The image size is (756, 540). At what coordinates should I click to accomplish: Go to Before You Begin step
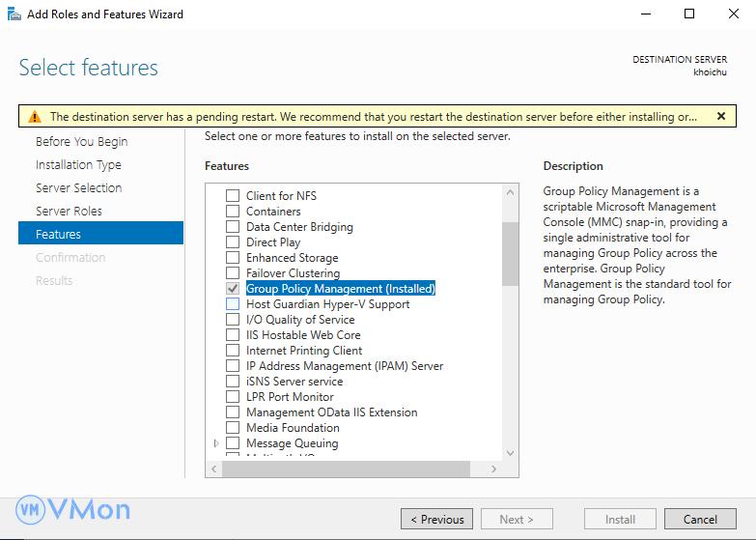point(81,141)
